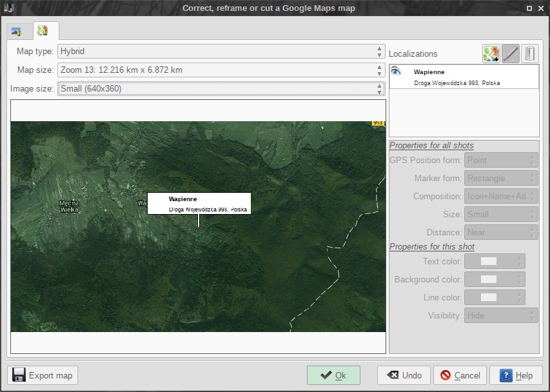Click the Droga Wojewódzka 993, Polska address in list

pos(457,83)
